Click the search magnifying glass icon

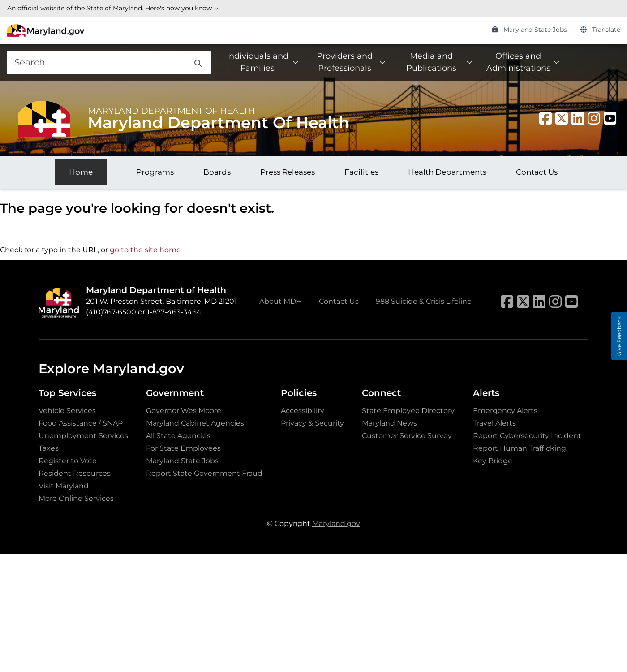point(198,63)
